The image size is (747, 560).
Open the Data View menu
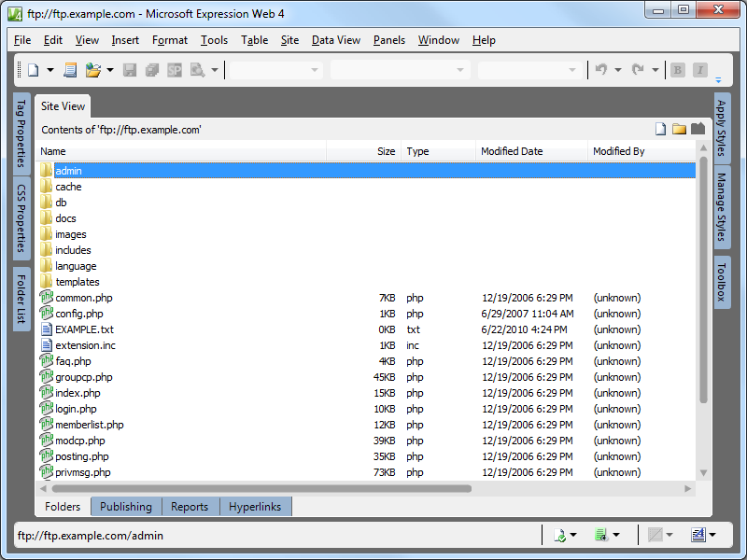tap(336, 40)
